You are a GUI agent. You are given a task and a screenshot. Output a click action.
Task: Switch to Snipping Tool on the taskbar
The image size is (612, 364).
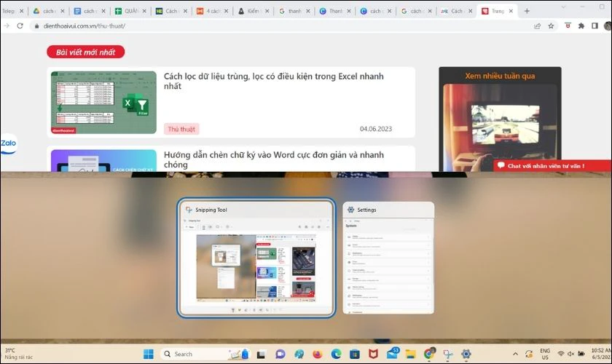(x=447, y=355)
